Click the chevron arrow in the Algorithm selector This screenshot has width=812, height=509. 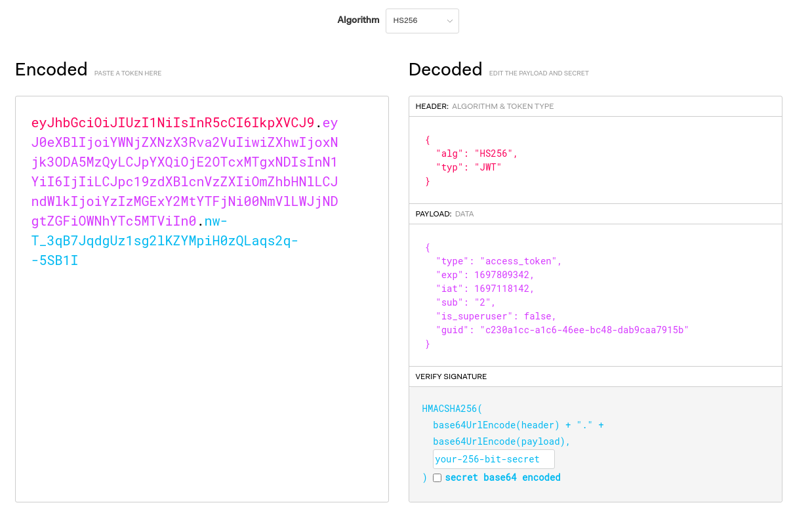[x=450, y=21]
